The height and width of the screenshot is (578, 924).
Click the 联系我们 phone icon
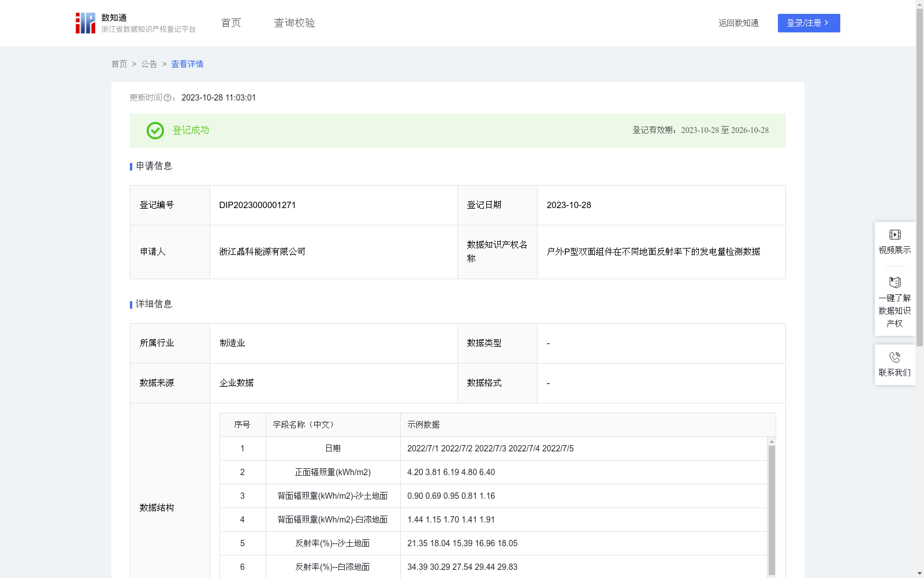[x=895, y=358]
